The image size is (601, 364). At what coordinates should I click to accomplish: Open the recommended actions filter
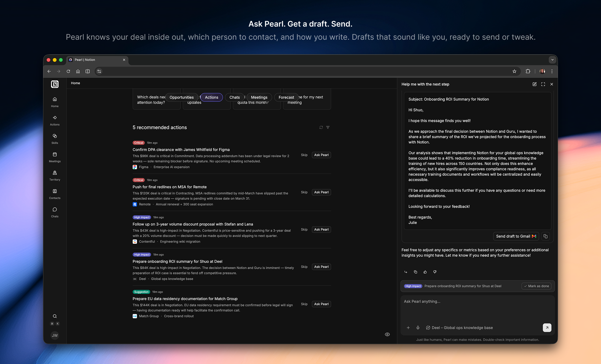[x=328, y=127]
